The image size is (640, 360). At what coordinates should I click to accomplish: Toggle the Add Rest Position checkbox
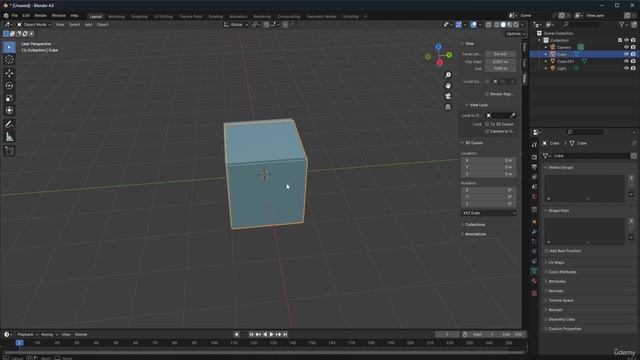pyautogui.click(x=546, y=251)
